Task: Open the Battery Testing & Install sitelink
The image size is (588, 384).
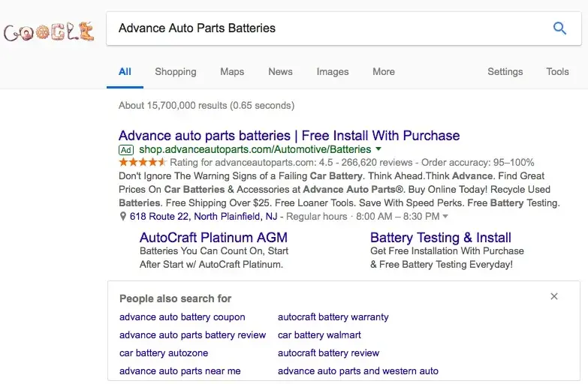Action: click(x=440, y=238)
